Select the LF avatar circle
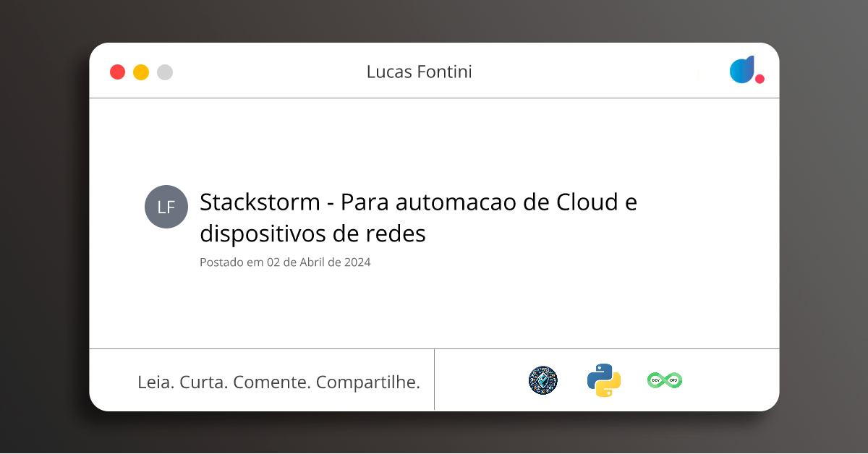Image resolution: width=868 pixels, height=454 pixels. (x=166, y=207)
